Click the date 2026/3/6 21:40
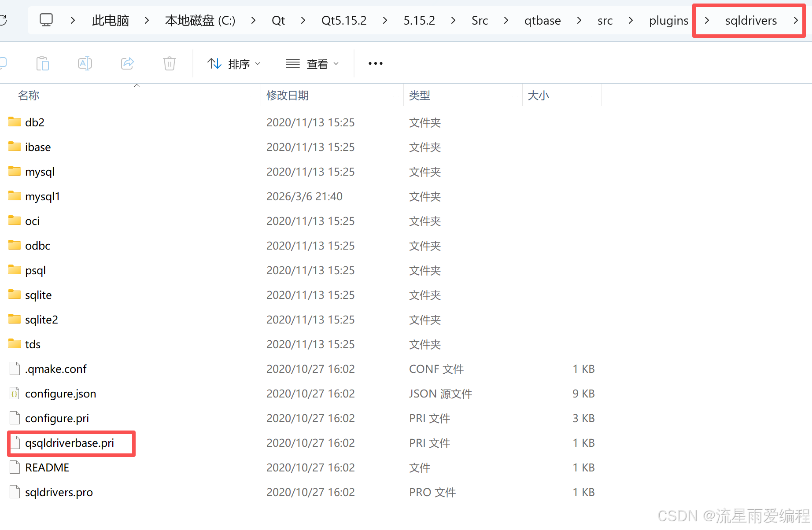Image resolution: width=812 pixels, height=530 pixels. (304, 196)
